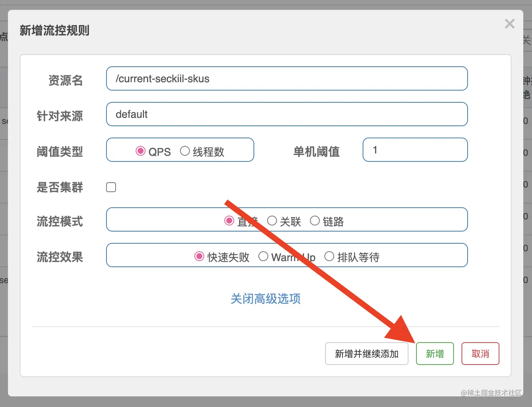Select 链路 flow control mode
The height and width of the screenshot is (407, 532).
click(x=315, y=221)
